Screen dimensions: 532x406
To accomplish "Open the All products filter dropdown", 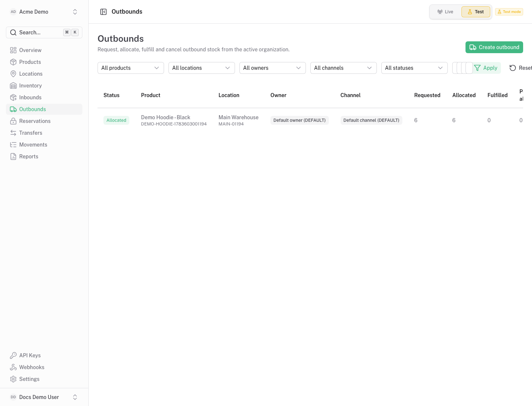I will (x=131, y=68).
